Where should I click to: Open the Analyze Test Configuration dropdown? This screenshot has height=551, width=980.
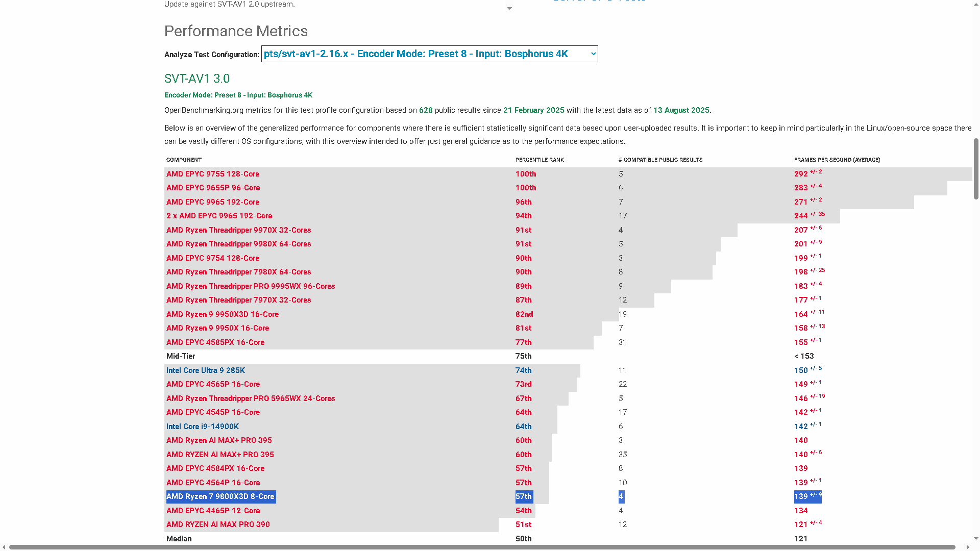tap(429, 54)
